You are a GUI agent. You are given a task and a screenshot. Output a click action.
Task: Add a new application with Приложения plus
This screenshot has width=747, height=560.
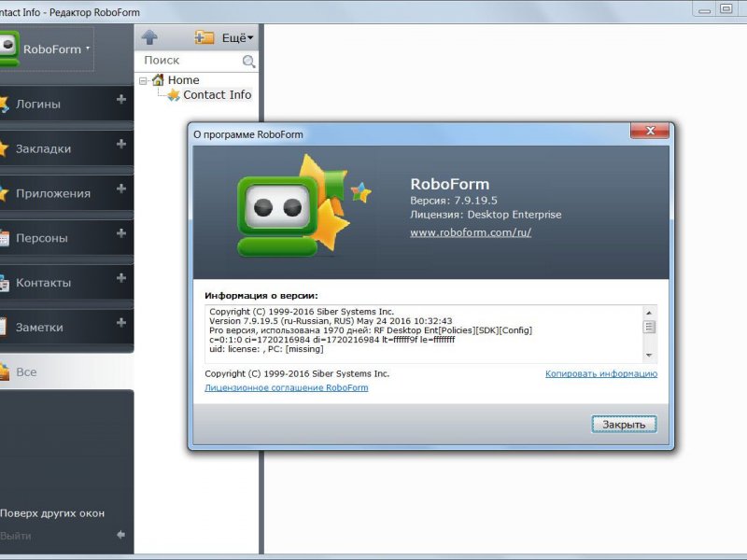coord(121,189)
